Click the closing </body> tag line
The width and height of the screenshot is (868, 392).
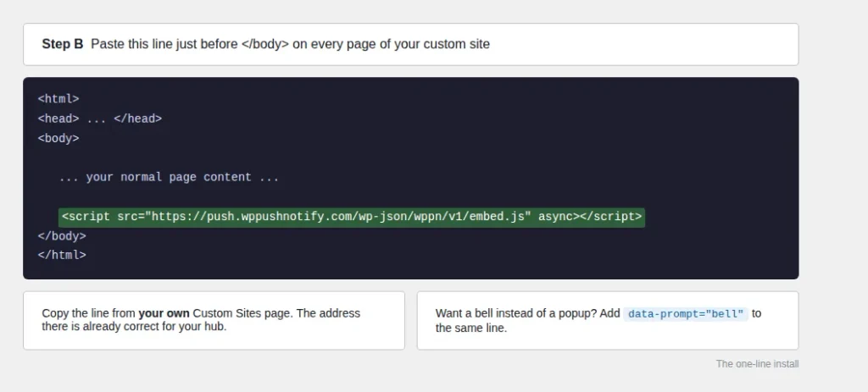62,236
